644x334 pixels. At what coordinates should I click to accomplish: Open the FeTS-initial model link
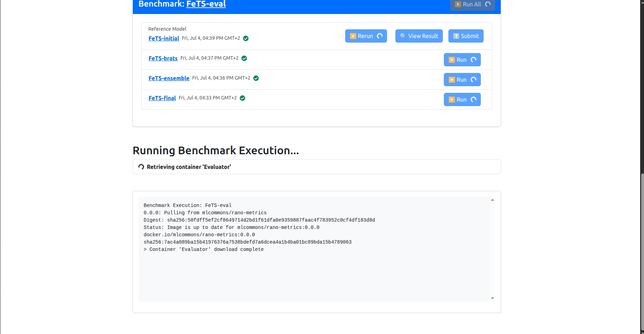pos(164,38)
